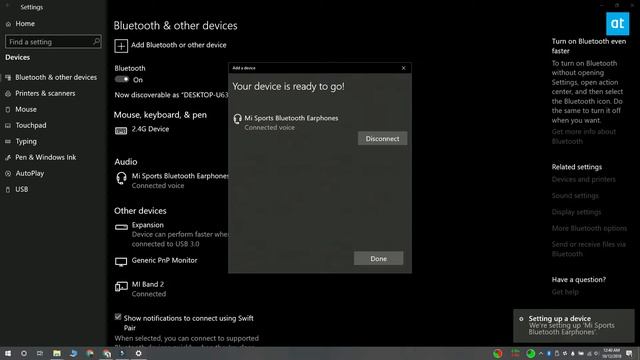Open Send or receive files via Bluetooth
Screen dimensions: 640x360
pyautogui.click(x=589, y=249)
